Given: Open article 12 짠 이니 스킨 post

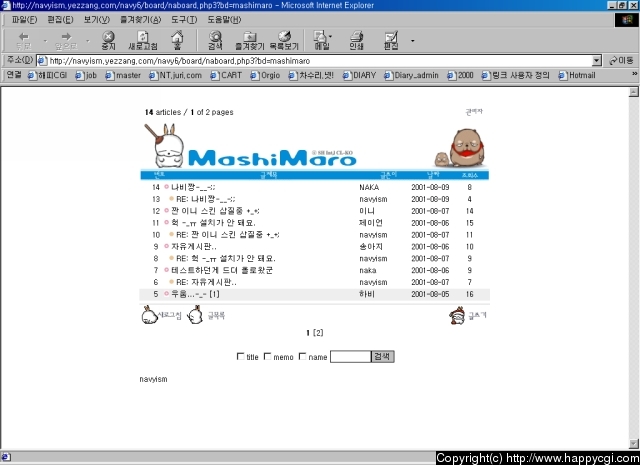Looking at the screenshot, I should click(x=215, y=211).
